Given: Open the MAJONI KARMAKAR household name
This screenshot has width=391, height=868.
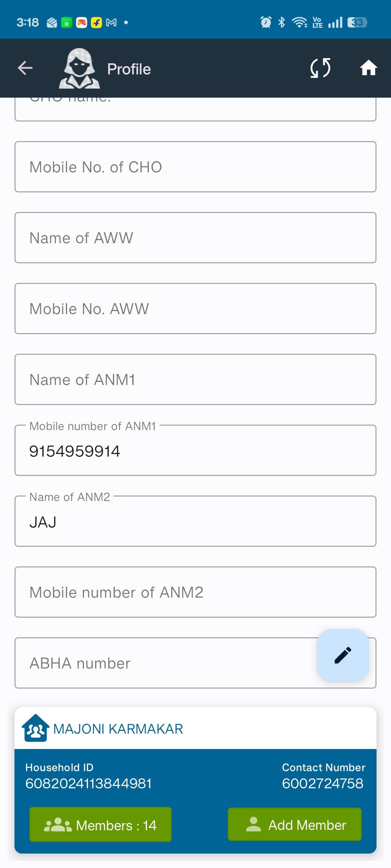Looking at the screenshot, I should pyautogui.click(x=118, y=729).
